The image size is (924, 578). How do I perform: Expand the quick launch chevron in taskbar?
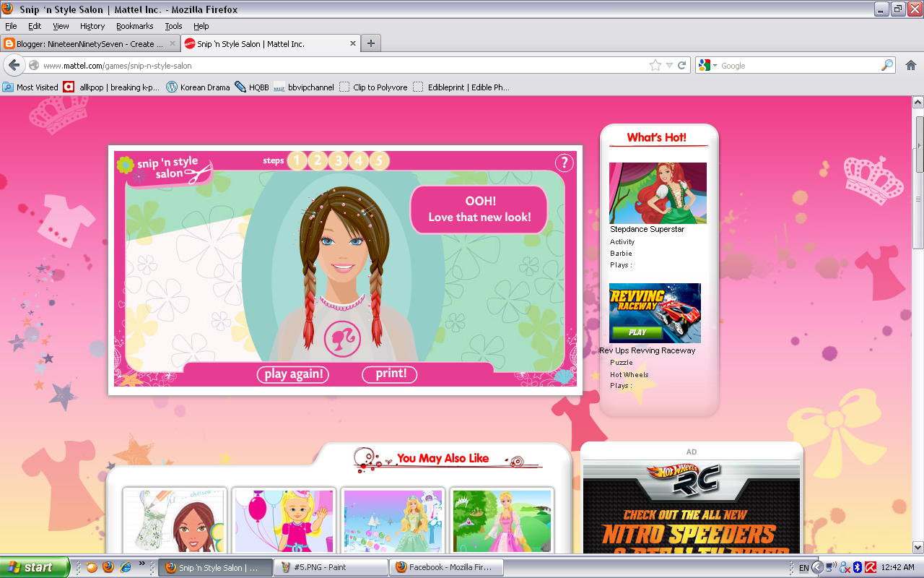[x=141, y=564]
